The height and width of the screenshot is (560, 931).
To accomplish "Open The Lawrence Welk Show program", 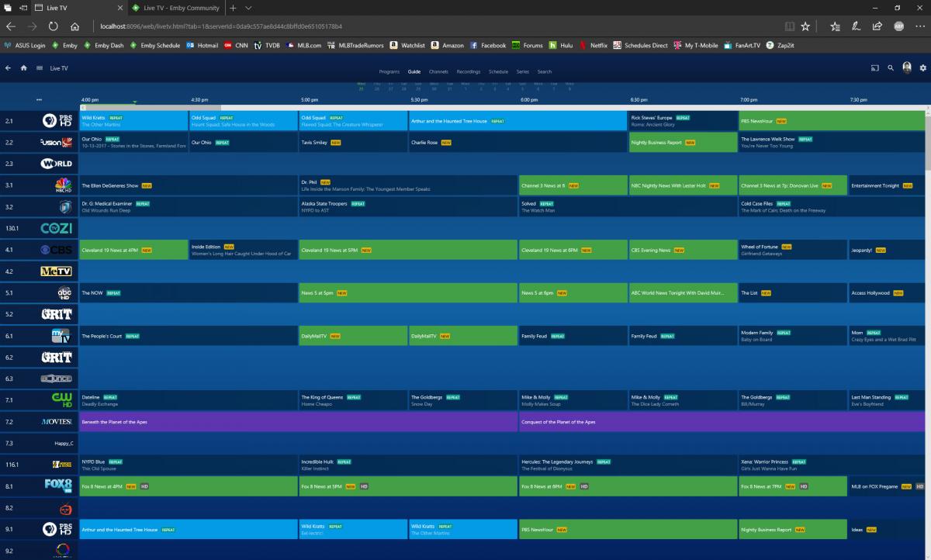I will click(x=832, y=143).
